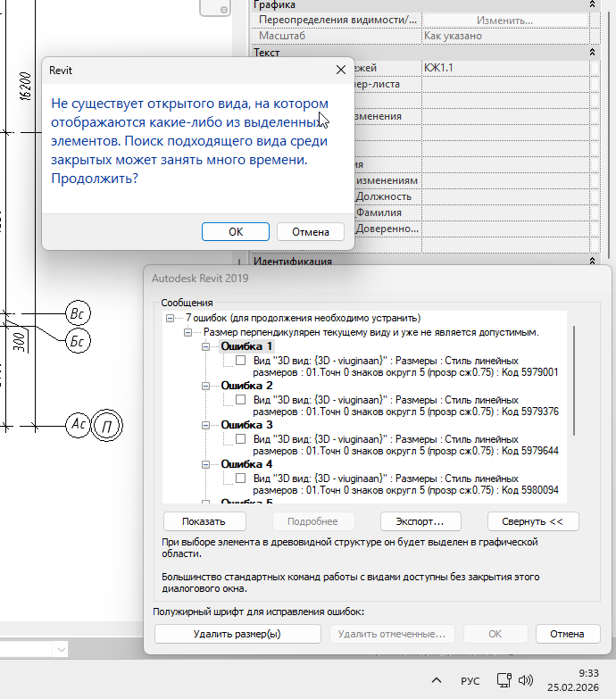This screenshot has height=699, width=616.
Task: Click the messages list vertical scrollbar
Action: [574, 380]
